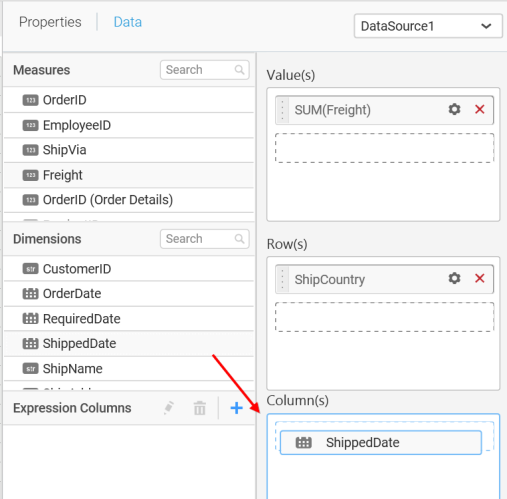Select the CustomerID dimension

[129, 269]
